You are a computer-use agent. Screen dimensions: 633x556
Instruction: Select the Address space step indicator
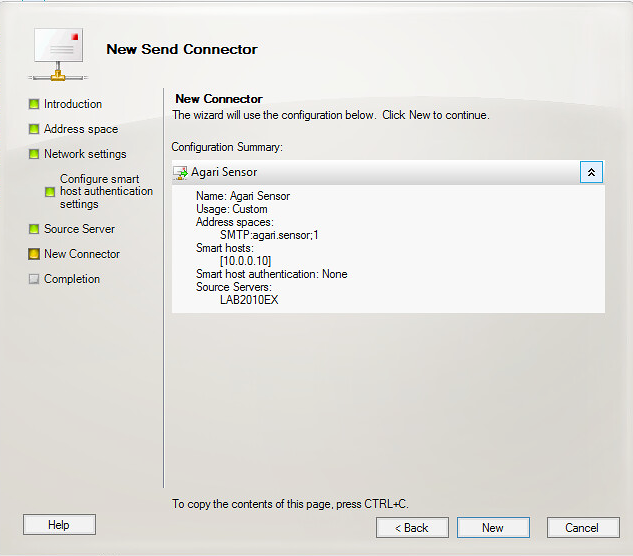[34, 129]
